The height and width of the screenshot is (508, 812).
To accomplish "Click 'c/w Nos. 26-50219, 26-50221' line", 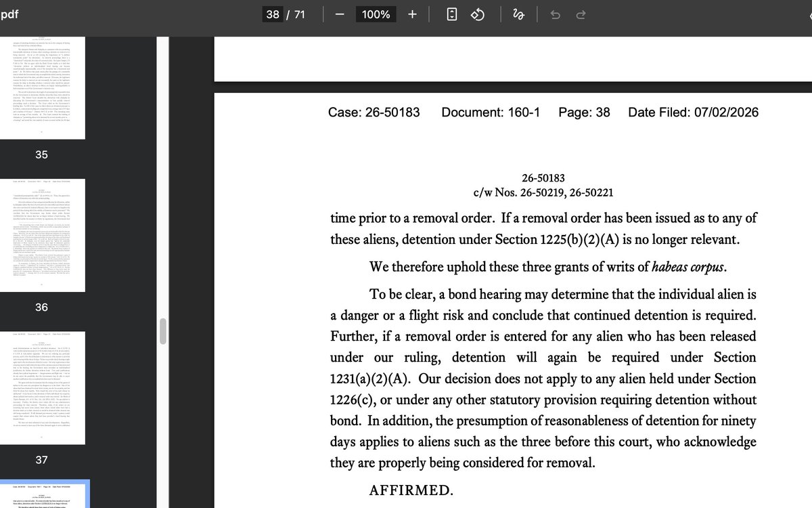I will (x=543, y=192).
